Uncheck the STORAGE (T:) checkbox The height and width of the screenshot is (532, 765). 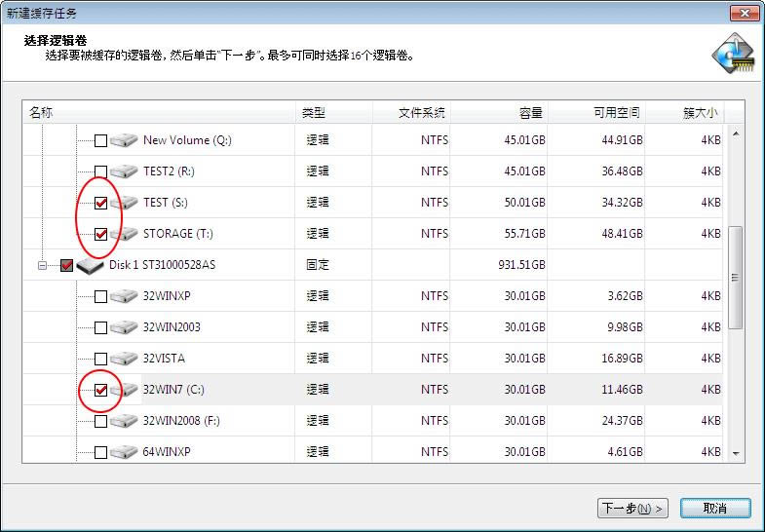point(100,234)
